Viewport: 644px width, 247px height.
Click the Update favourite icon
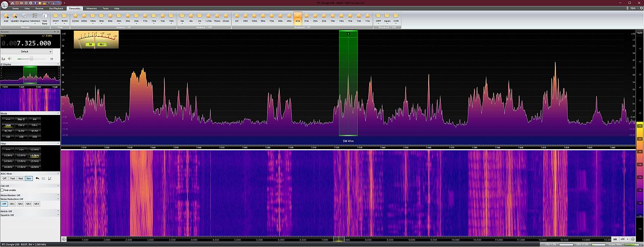15,17
